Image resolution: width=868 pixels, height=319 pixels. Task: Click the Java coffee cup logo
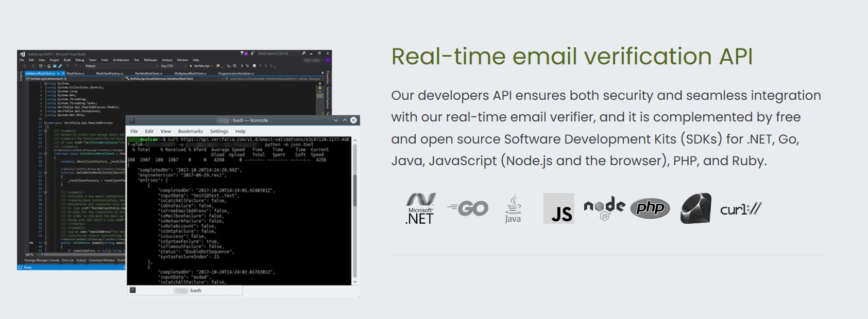(x=513, y=208)
